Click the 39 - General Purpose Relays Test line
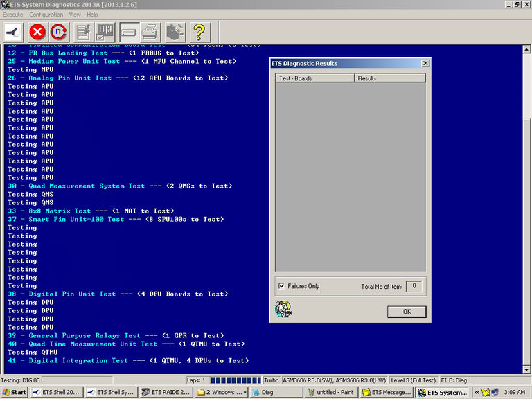The width and height of the screenshot is (532, 399). tap(116, 335)
